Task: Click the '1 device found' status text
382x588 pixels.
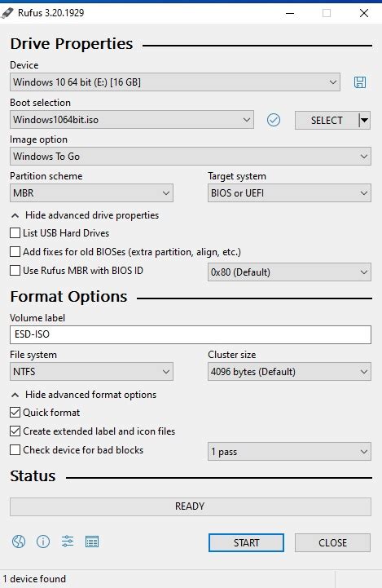Action: (x=34, y=579)
